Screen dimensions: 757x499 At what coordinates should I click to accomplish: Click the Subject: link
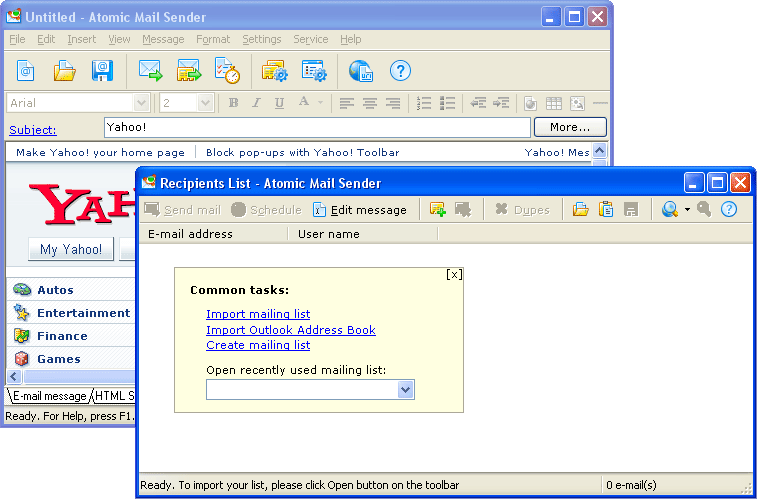coord(33,130)
